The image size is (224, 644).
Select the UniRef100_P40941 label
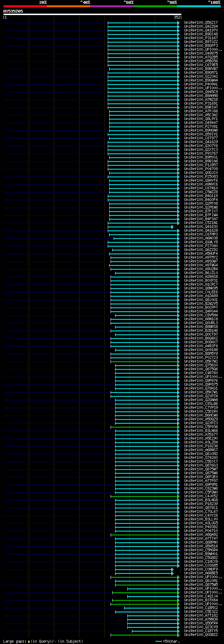click(x=201, y=84)
